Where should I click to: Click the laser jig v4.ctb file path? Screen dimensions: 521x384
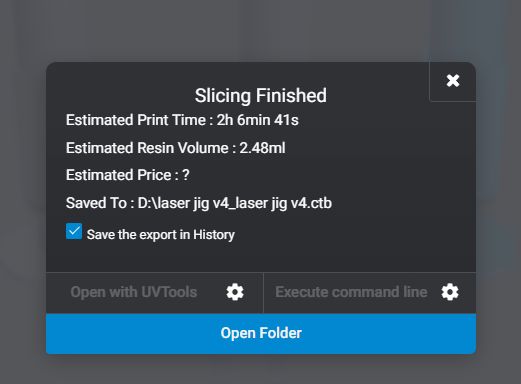point(235,203)
